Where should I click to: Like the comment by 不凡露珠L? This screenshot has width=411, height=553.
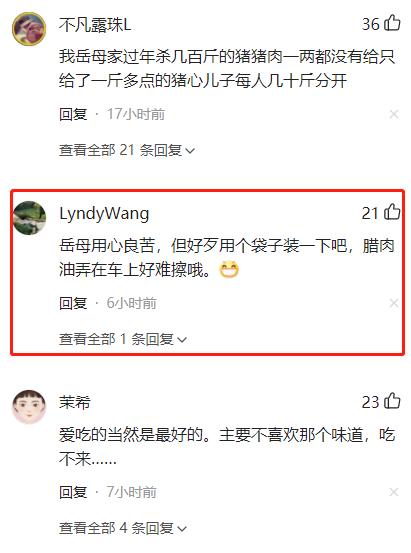click(x=392, y=24)
